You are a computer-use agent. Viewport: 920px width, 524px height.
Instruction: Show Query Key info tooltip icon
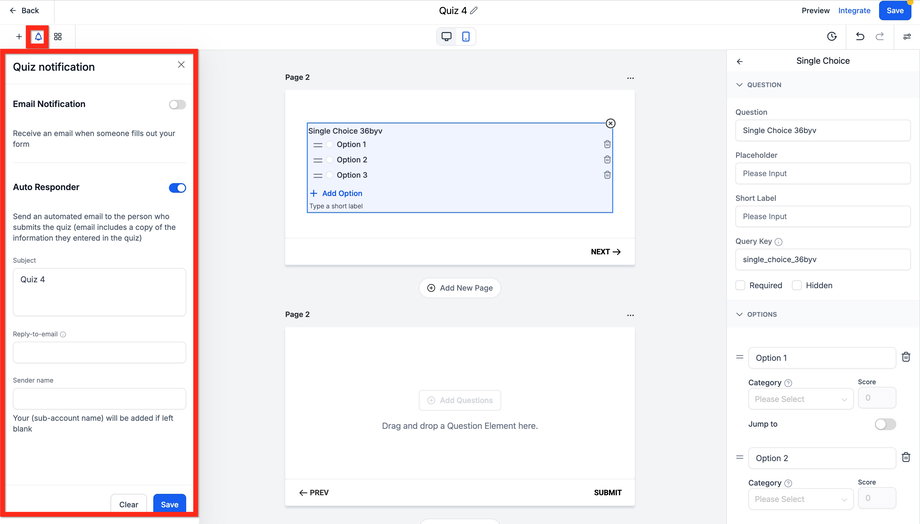pyautogui.click(x=778, y=242)
